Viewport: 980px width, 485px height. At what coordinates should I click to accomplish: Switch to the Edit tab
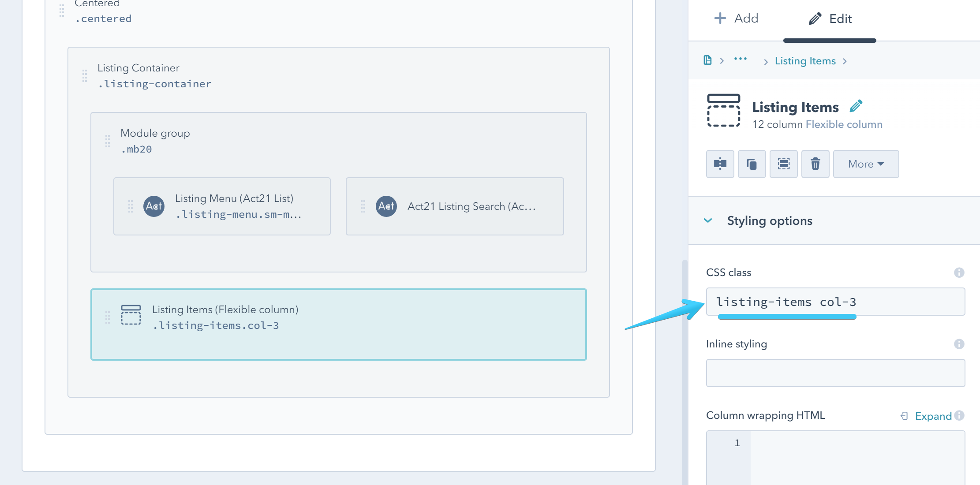coord(830,19)
